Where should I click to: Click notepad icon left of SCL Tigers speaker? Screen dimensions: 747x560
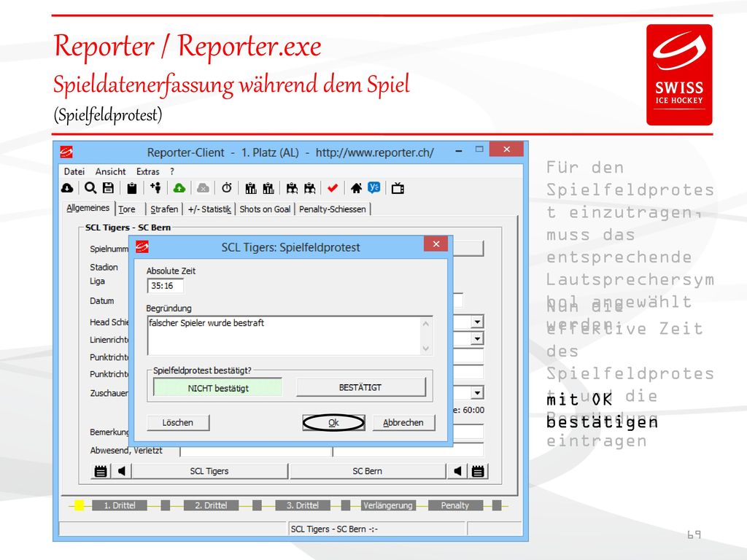pos(101,471)
